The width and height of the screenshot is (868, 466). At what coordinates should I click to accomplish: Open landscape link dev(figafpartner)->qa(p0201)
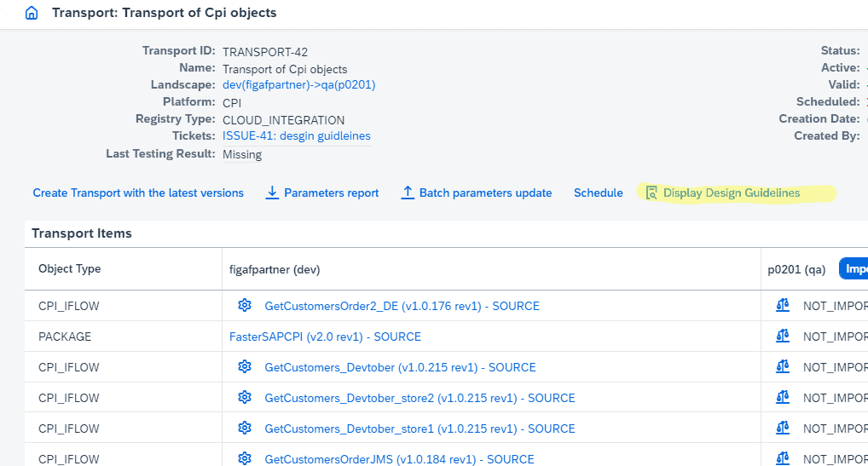pyautogui.click(x=299, y=84)
